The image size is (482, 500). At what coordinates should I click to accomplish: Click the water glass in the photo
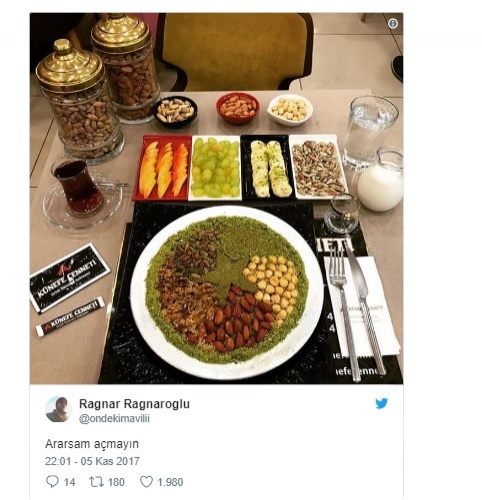coord(369,132)
